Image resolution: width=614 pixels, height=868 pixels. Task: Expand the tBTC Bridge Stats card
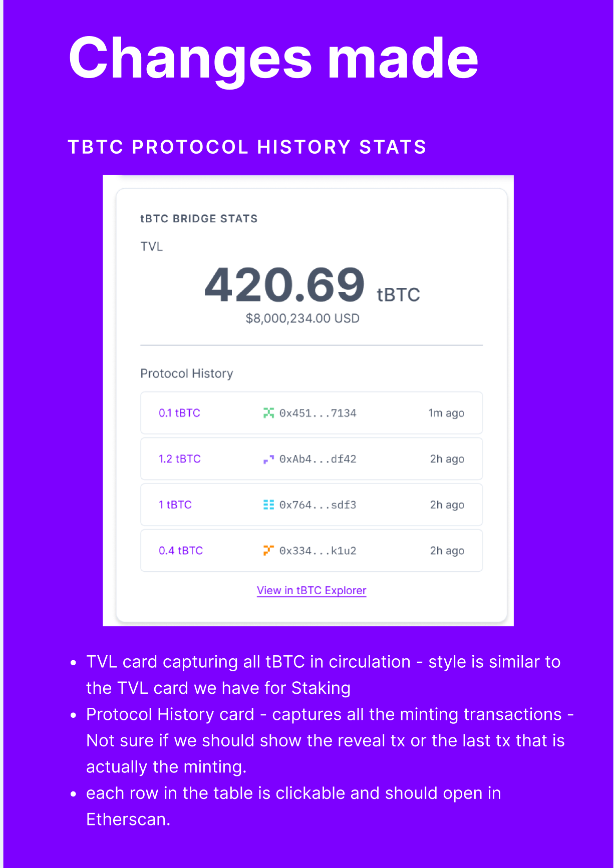click(x=199, y=218)
